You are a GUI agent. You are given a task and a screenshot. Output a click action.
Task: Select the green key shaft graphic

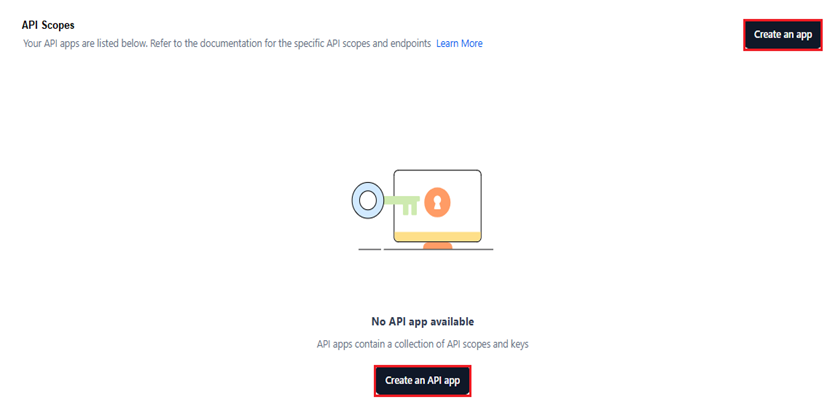coord(399,201)
